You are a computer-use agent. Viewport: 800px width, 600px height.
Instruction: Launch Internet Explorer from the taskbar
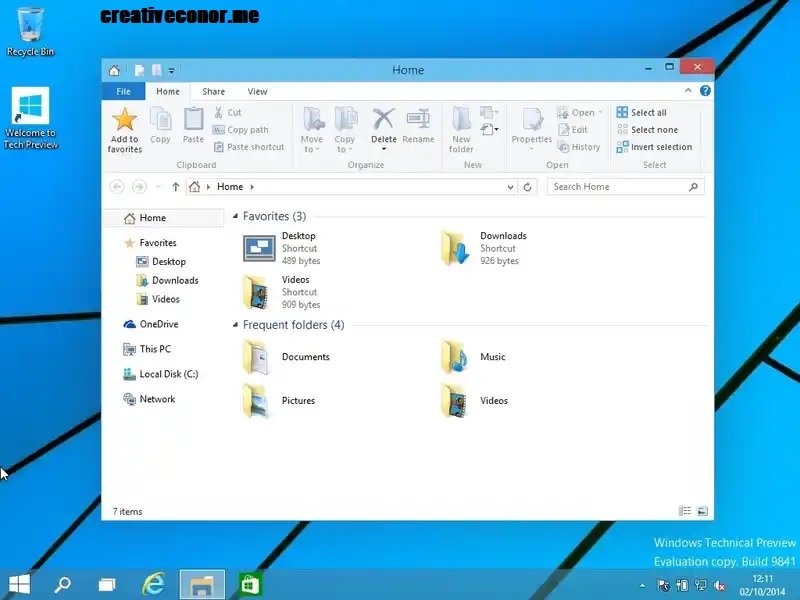pos(153,584)
